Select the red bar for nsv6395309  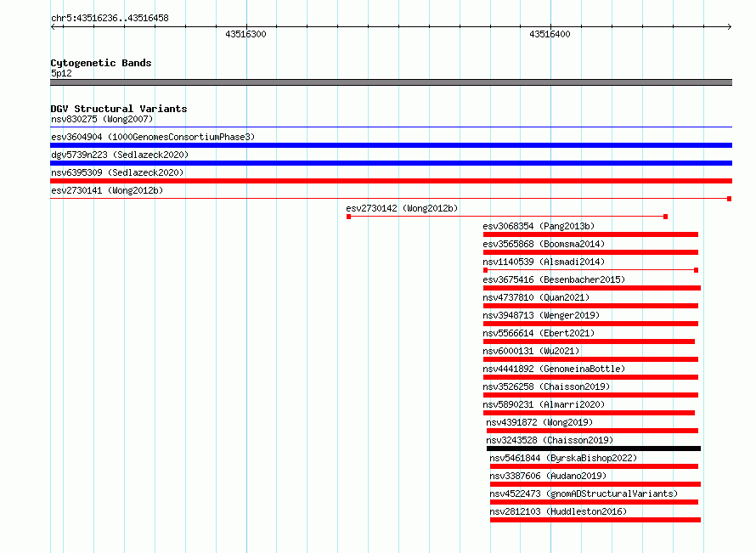click(391, 181)
